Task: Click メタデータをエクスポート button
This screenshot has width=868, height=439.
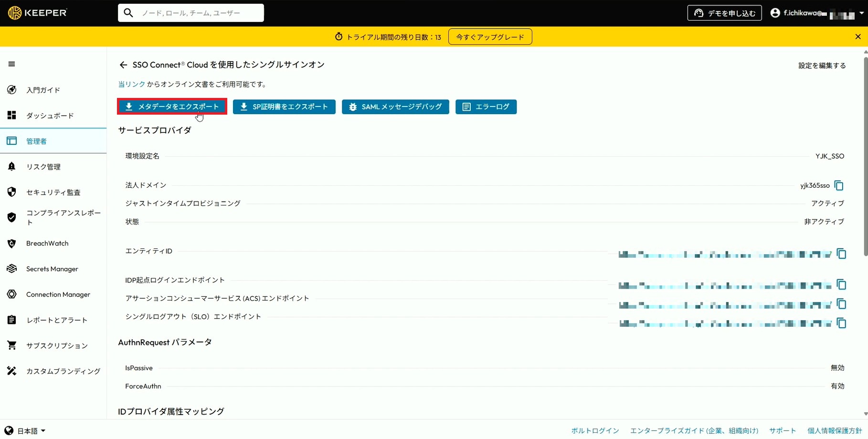Action: tap(172, 107)
